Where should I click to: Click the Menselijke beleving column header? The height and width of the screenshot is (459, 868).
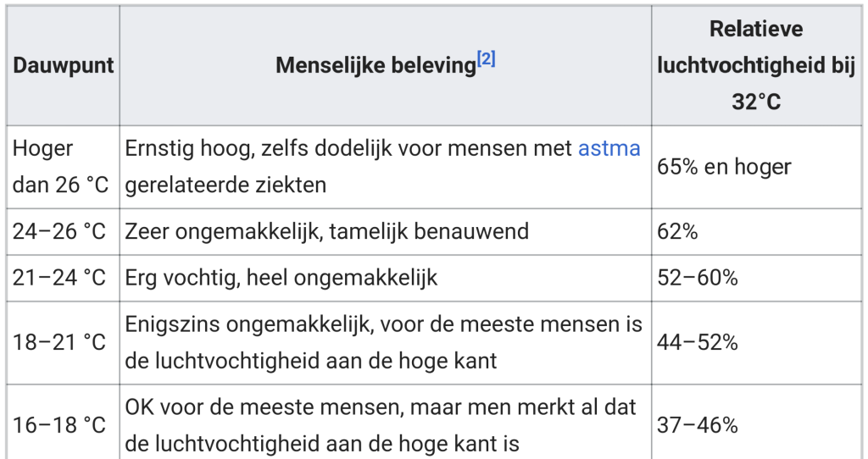coord(386,65)
